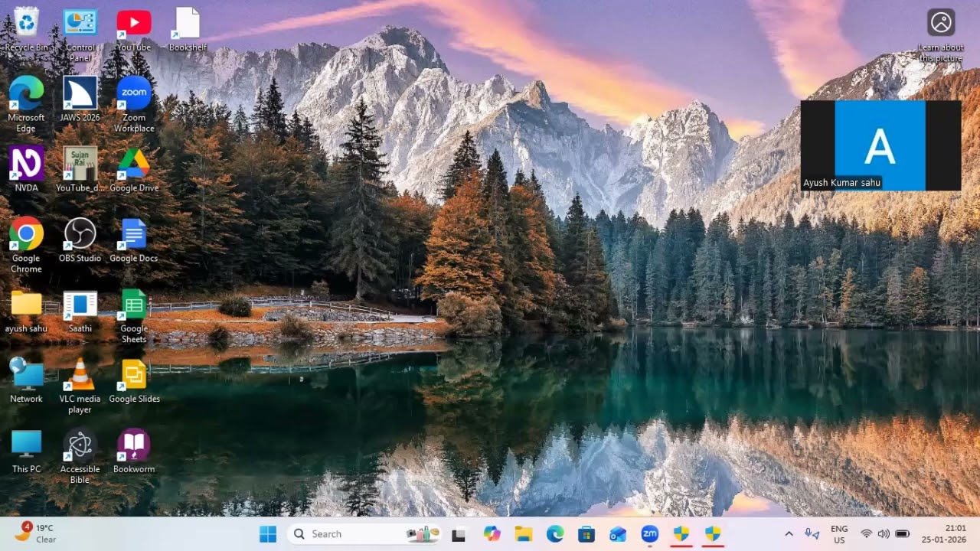Open the Windows Start menu

268,534
